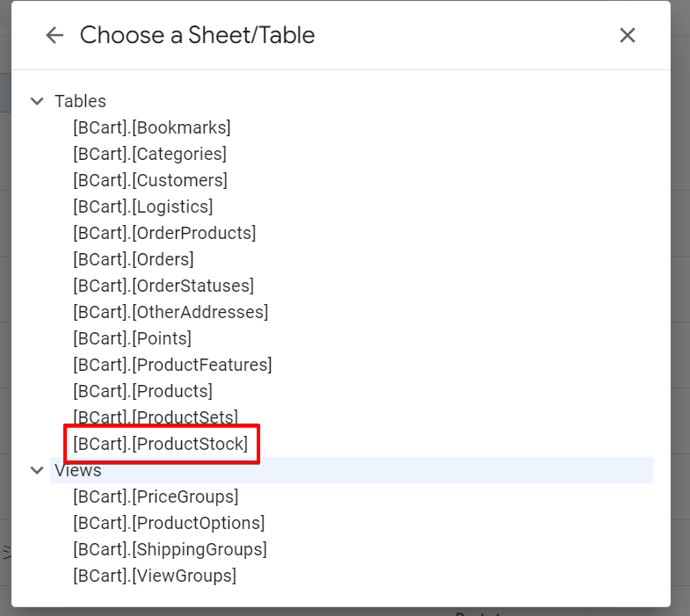Select the [BCart].[Orders] table
This screenshot has width=690, height=616.
[x=133, y=259]
